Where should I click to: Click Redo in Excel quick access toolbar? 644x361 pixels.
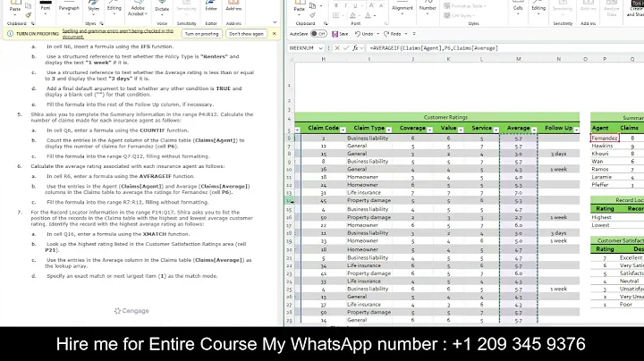[393, 34]
